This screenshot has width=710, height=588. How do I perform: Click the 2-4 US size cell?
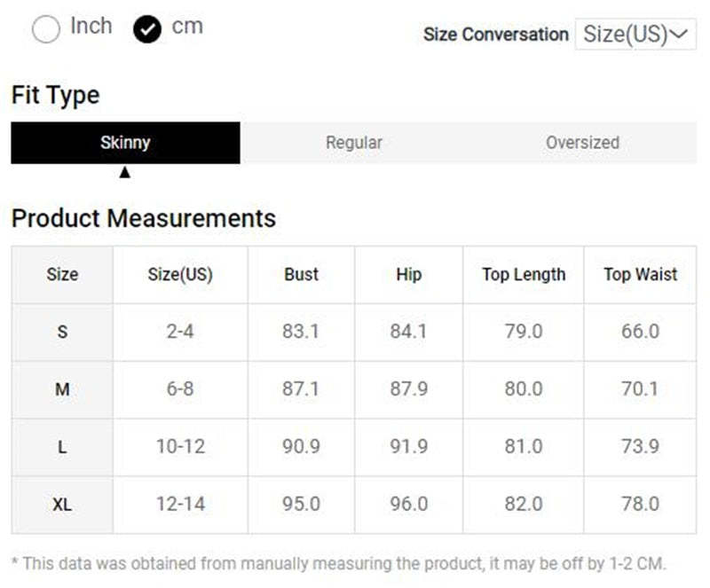pos(180,333)
